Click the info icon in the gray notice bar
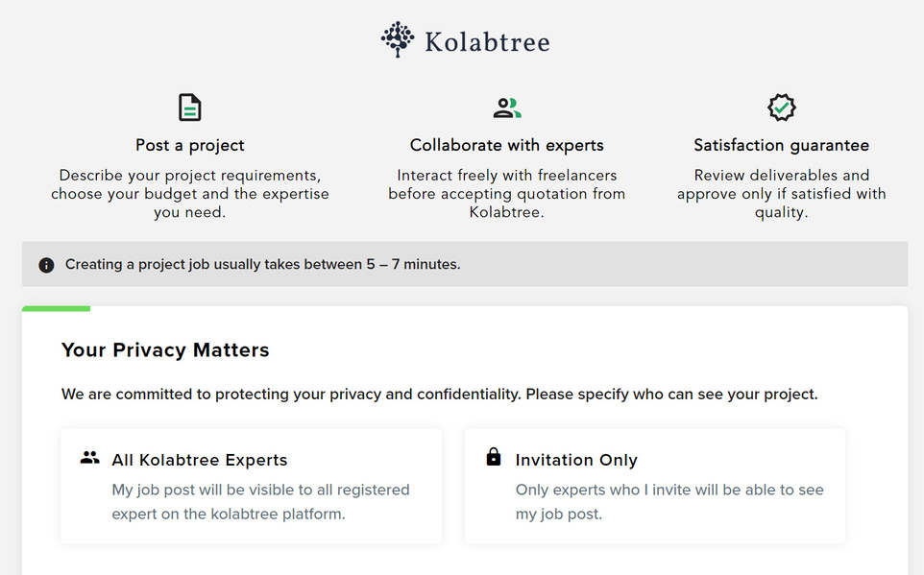This screenshot has height=575, width=924. 46,265
